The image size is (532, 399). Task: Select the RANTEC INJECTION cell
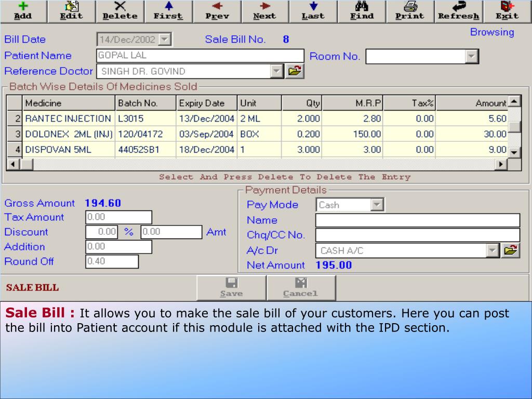click(x=69, y=118)
